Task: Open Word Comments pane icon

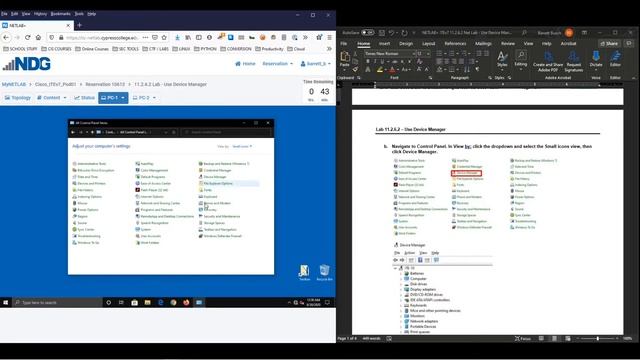Action: [x=629, y=43]
